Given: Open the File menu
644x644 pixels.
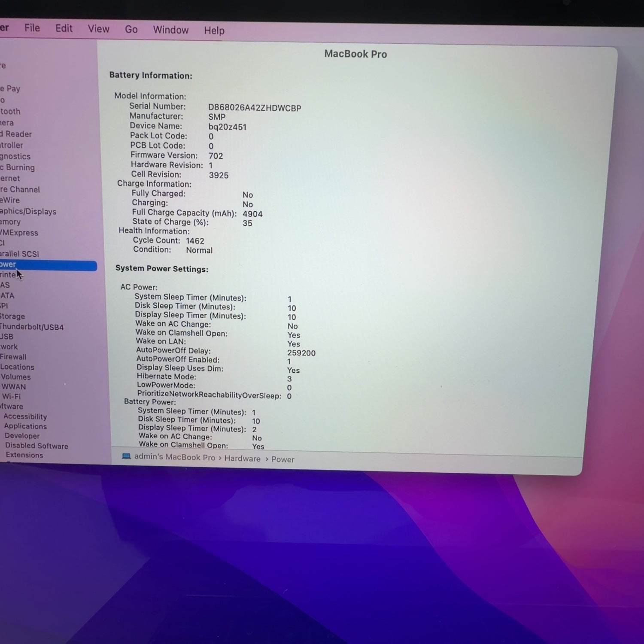Looking at the screenshot, I should pyautogui.click(x=32, y=28).
